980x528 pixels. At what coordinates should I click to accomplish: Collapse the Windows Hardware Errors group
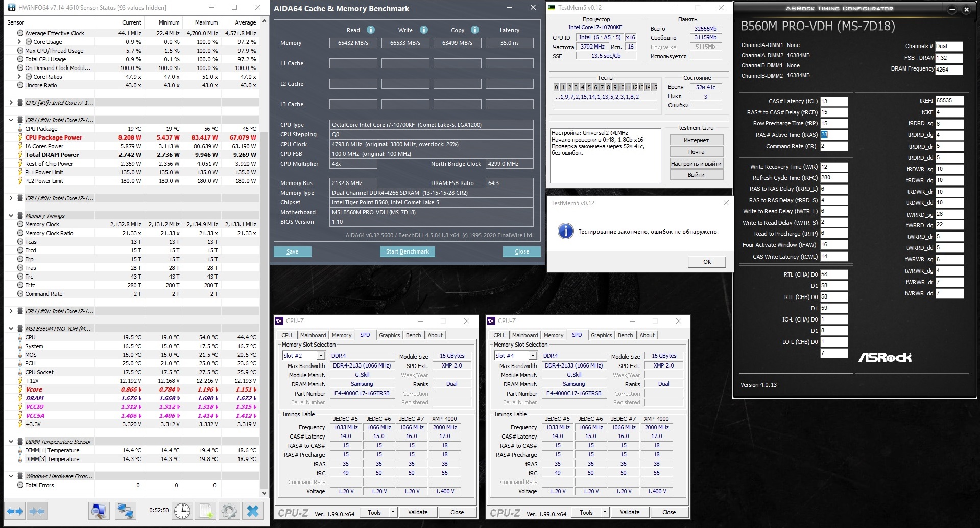[x=11, y=476]
